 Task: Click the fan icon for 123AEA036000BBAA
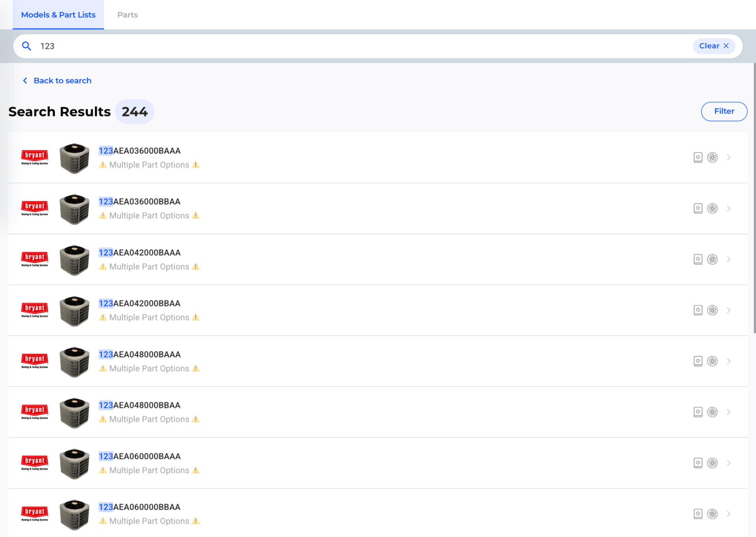pyautogui.click(x=712, y=208)
